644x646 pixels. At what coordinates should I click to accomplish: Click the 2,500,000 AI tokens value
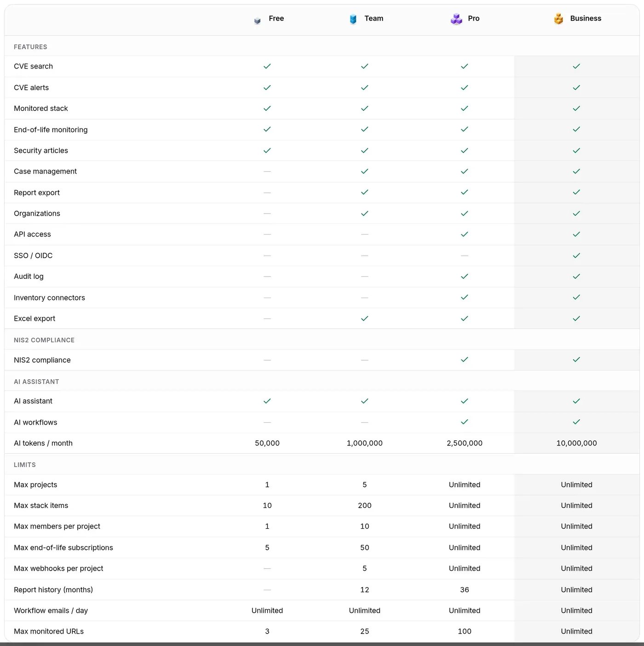[x=465, y=443]
